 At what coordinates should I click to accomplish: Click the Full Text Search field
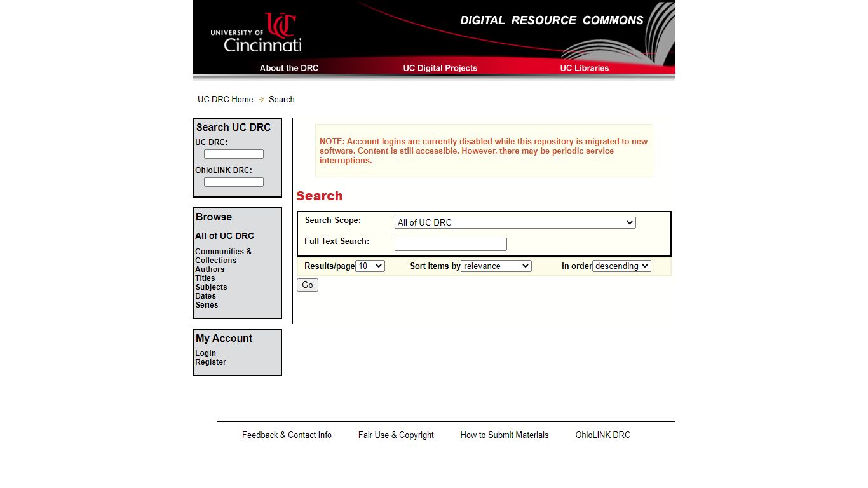pyautogui.click(x=451, y=245)
